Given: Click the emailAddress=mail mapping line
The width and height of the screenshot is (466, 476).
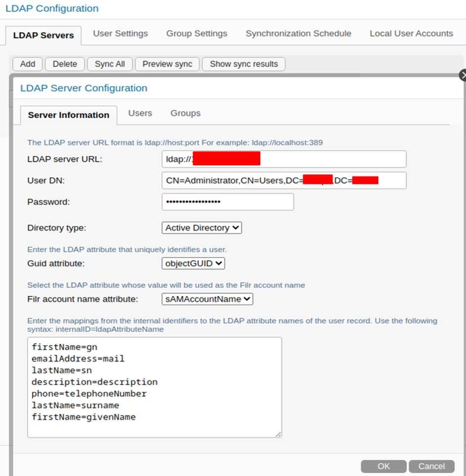Looking at the screenshot, I should 78,359.
